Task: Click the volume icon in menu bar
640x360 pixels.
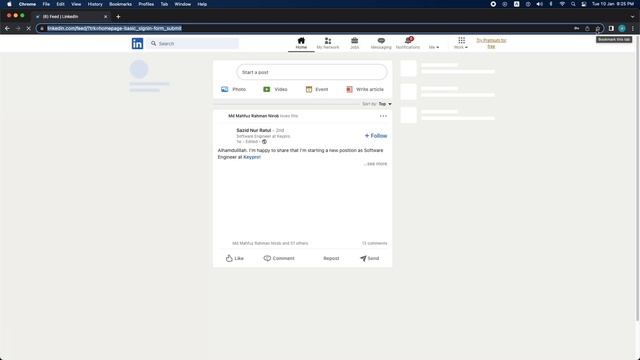Action: (539, 4)
